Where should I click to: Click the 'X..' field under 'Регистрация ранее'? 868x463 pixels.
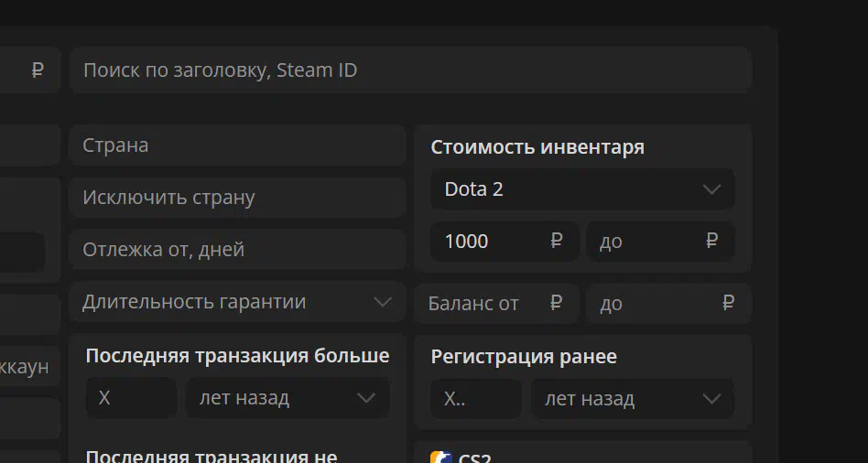tap(475, 399)
